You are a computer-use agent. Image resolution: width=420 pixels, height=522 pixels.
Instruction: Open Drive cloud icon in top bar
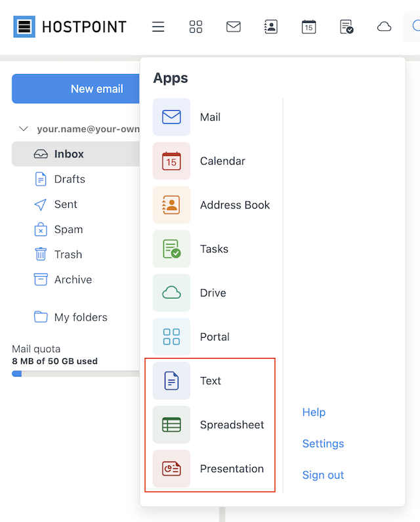coord(384,27)
